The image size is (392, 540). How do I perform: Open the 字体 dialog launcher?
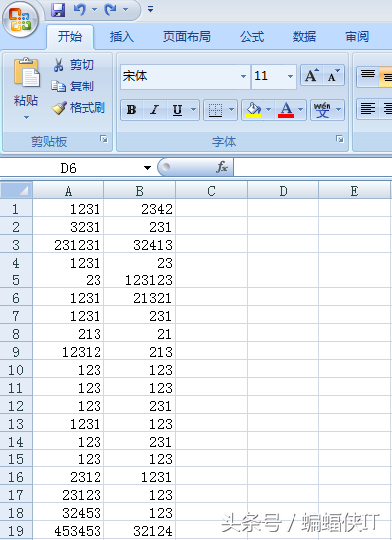coord(340,139)
